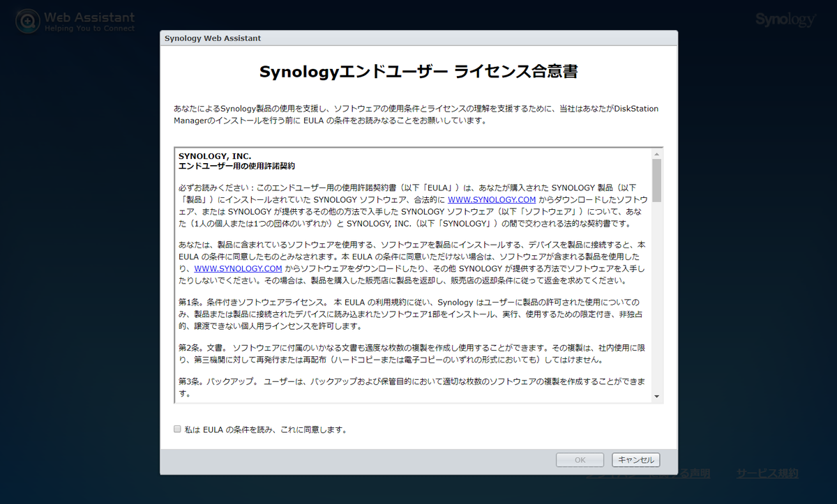Check the EULA agreement checkbox
The height and width of the screenshot is (504, 837).
pyautogui.click(x=177, y=429)
